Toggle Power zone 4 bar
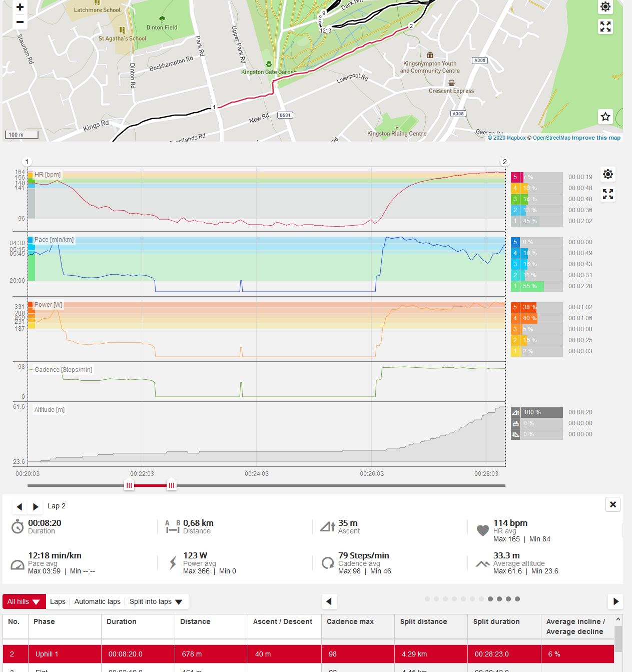 [x=536, y=318]
